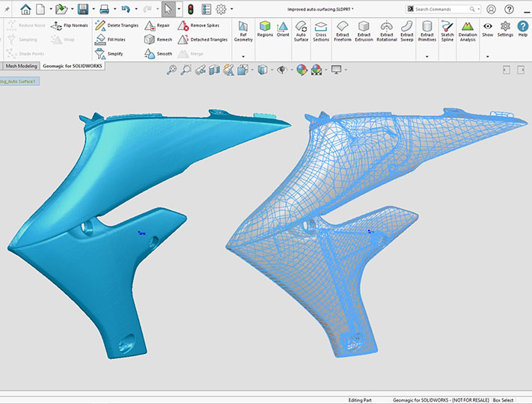Select the Geomagic for SOLIDWORKS tab
The height and width of the screenshot is (404, 532).
(73, 66)
